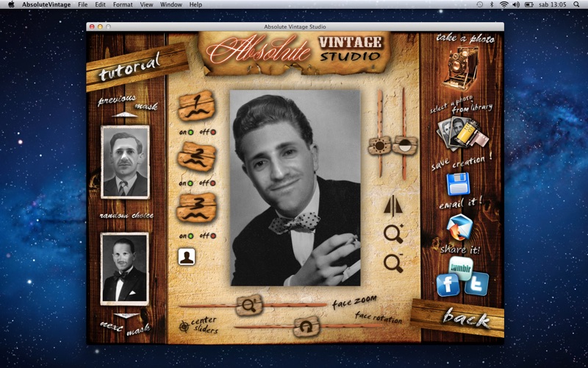Click the center sliders target icon
This screenshot has width=588, height=368.
tap(184, 326)
